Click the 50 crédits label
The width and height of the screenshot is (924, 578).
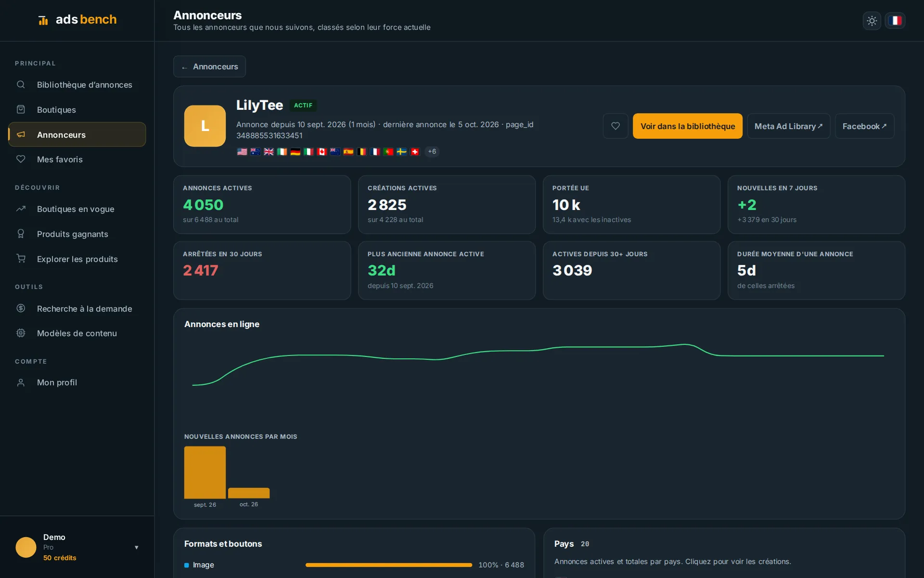pyautogui.click(x=60, y=558)
